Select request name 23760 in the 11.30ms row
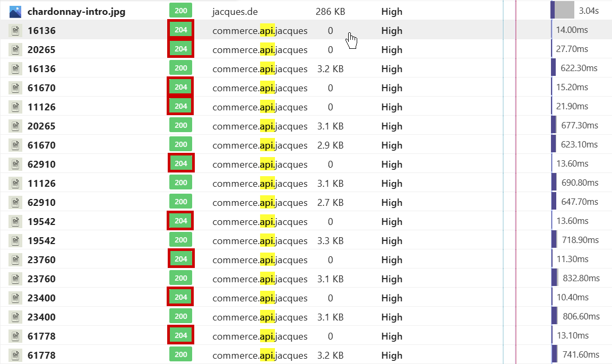The height and width of the screenshot is (364, 612). (x=41, y=260)
